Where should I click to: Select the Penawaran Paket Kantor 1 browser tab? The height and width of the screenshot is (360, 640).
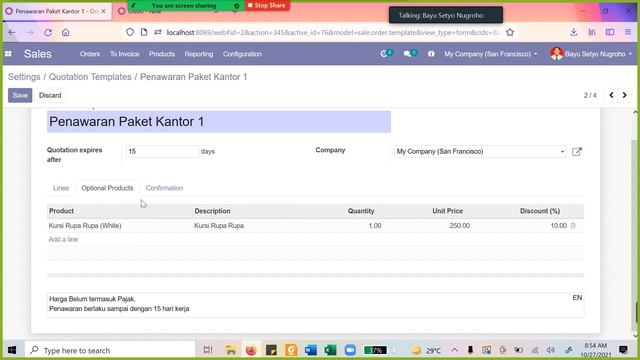pyautogui.click(x=55, y=11)
